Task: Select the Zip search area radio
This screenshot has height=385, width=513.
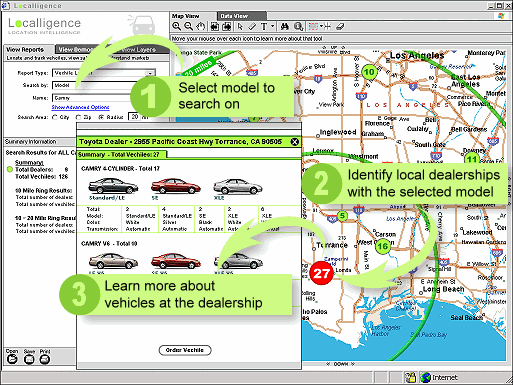Action: (x=78, y=117)
